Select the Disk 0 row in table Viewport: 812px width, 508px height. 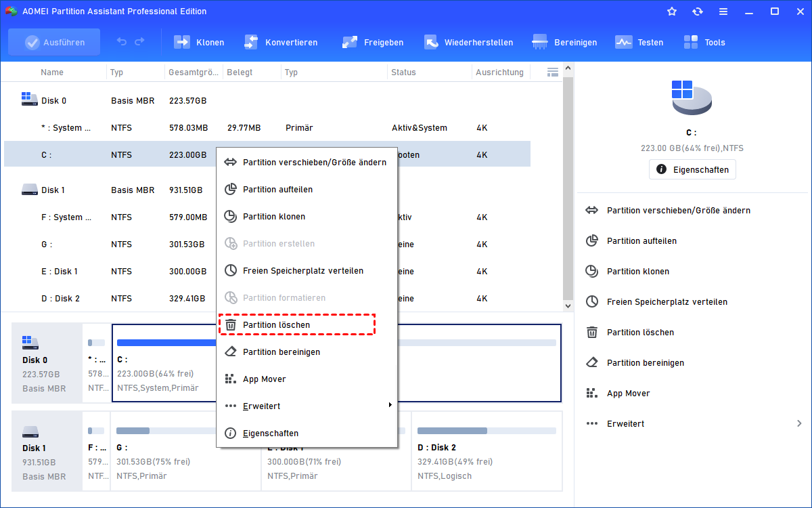pos(267,101)
